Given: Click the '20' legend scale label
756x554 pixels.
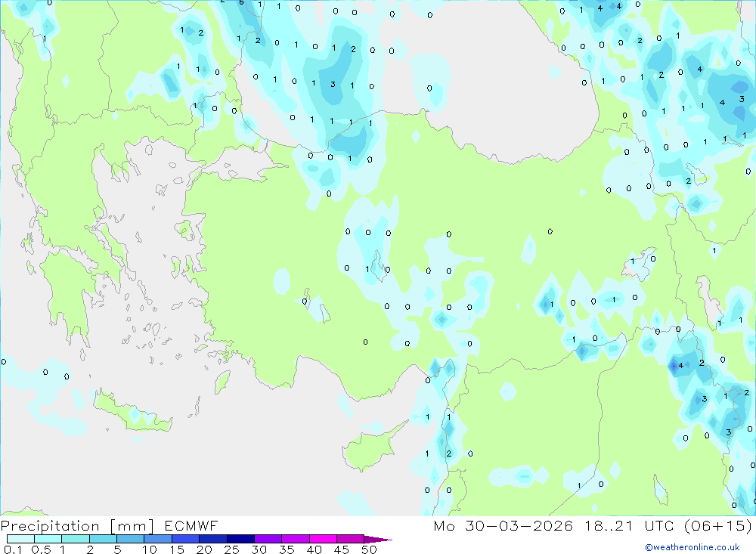Looking at the screenshot, I should coord(204,549).
